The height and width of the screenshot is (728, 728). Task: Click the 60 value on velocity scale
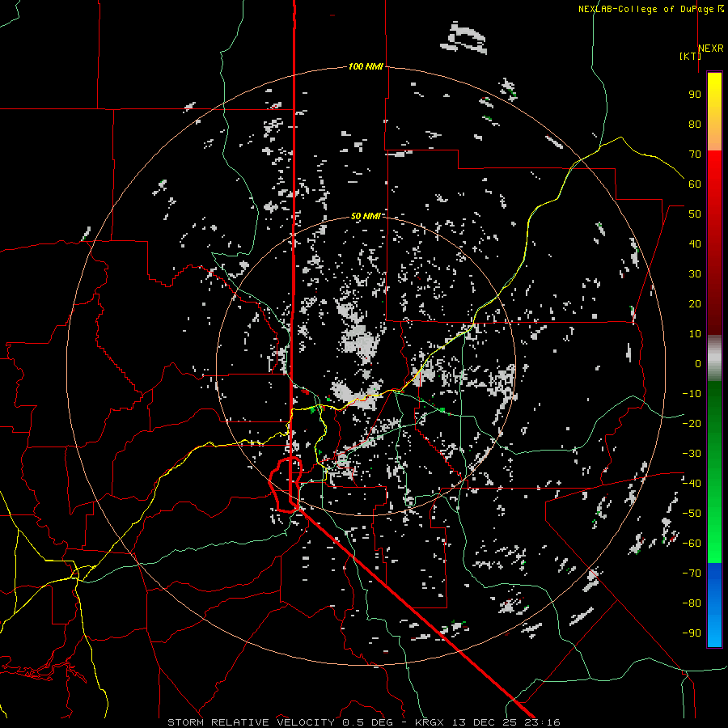click(x=695, y=184)
